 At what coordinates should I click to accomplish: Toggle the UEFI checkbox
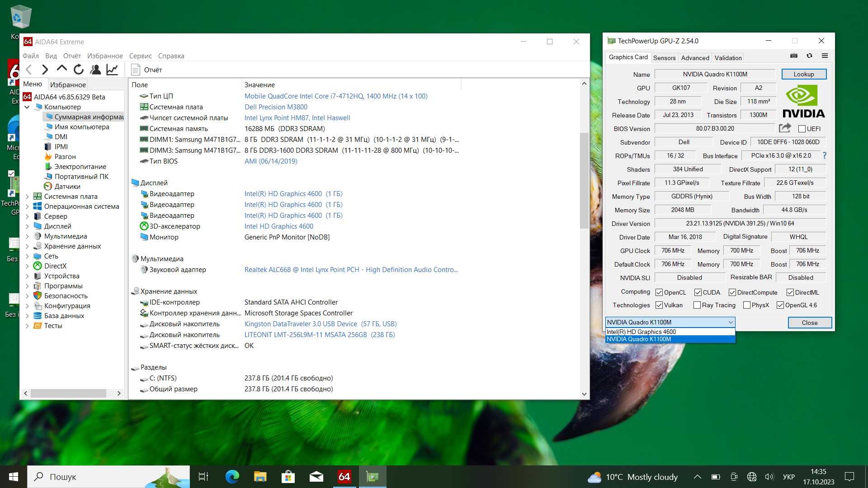pos(802,129)
